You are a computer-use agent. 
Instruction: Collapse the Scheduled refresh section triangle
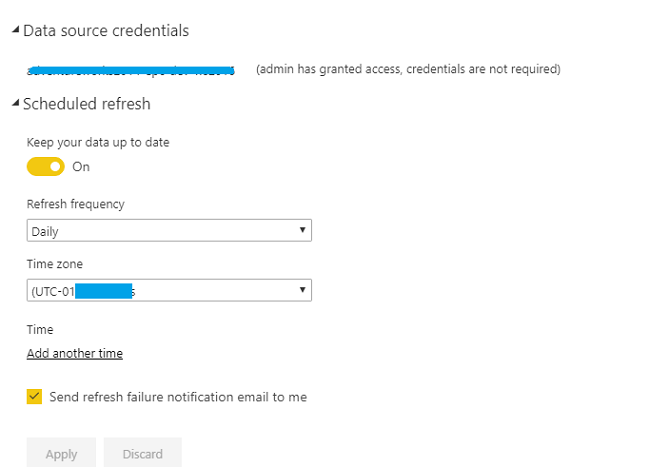click(16, 103)
